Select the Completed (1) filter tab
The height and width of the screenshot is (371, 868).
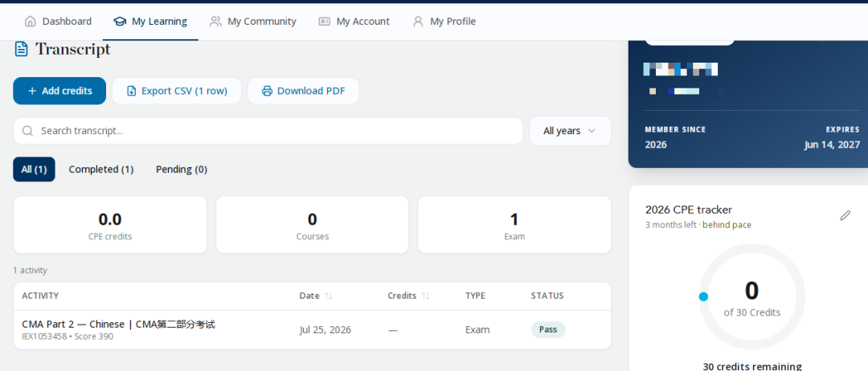100,169
